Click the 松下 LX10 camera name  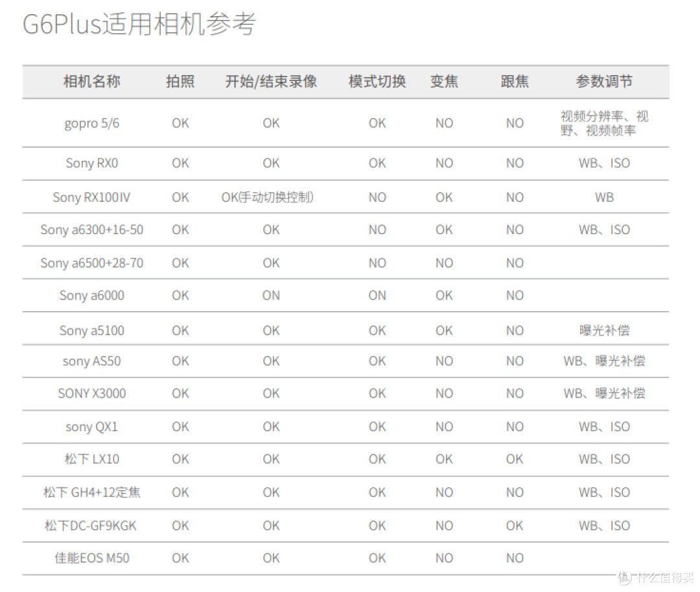(91, 460)
